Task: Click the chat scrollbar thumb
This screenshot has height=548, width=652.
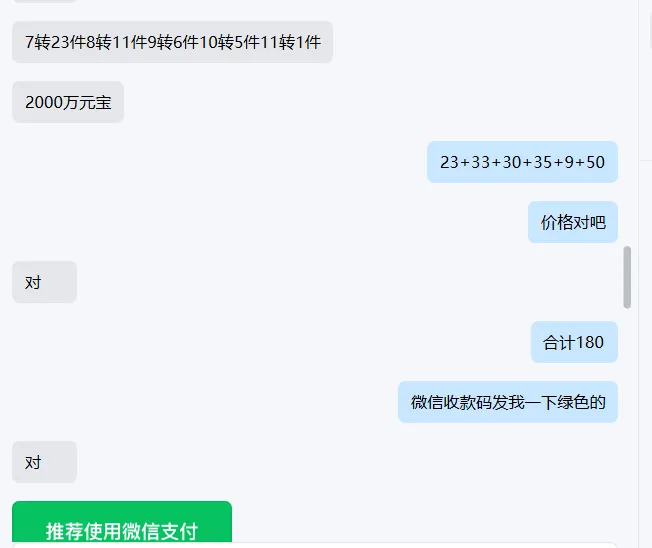Action: [x=627, y=277]
